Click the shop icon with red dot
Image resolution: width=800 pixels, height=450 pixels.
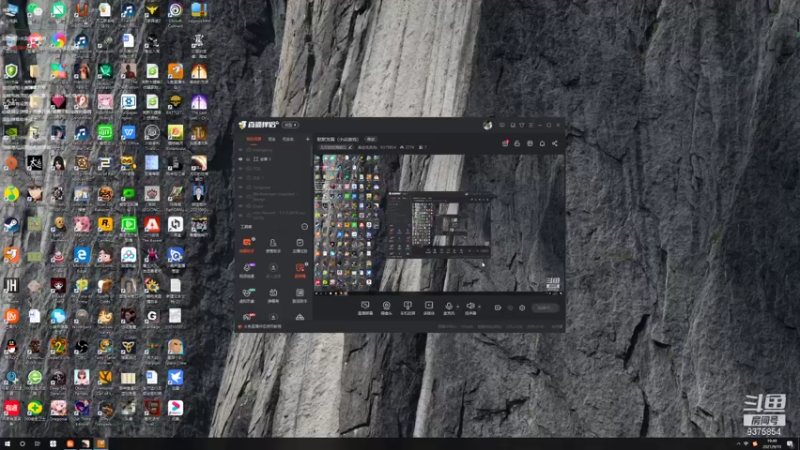[505, 143]
